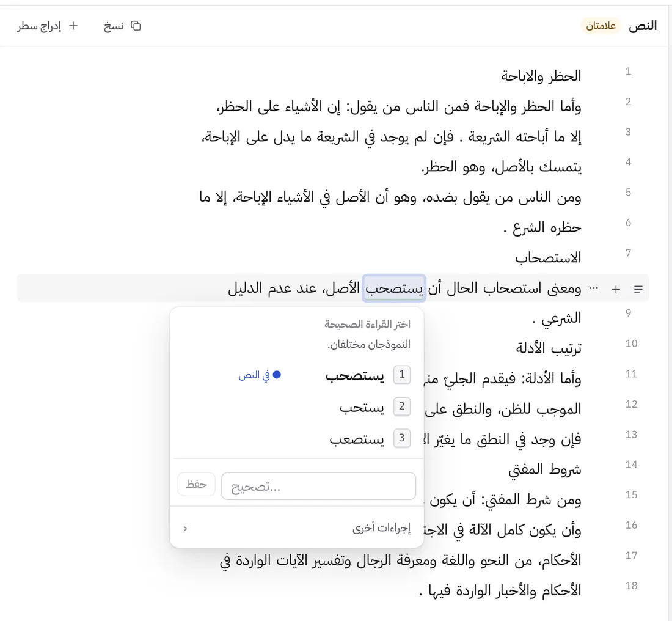The image size is (672, 621).
Task: Click line 13 starting فإن وجد في النطق
Action: [502, 439]
